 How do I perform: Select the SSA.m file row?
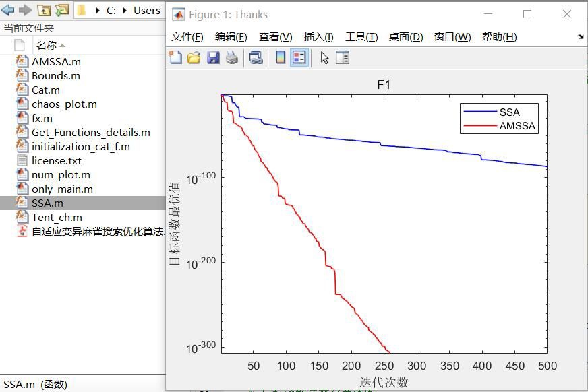coord(82,203)
